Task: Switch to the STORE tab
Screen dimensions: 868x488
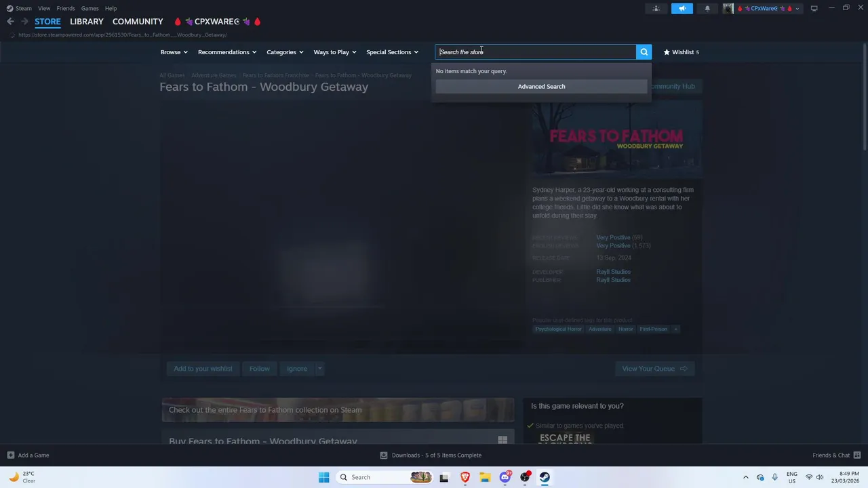Action: (47, 22)
